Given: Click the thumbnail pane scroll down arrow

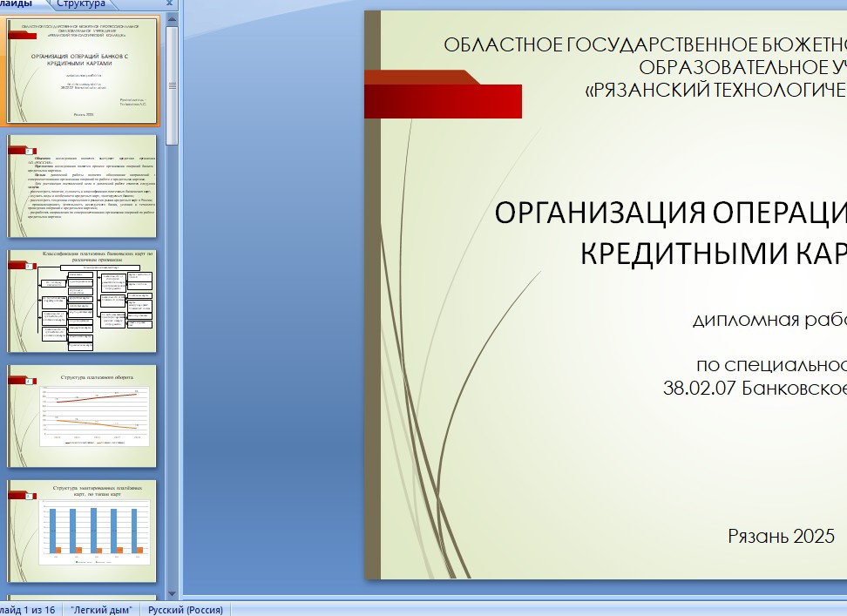Looking at the screenshot, I should point(173,594).
